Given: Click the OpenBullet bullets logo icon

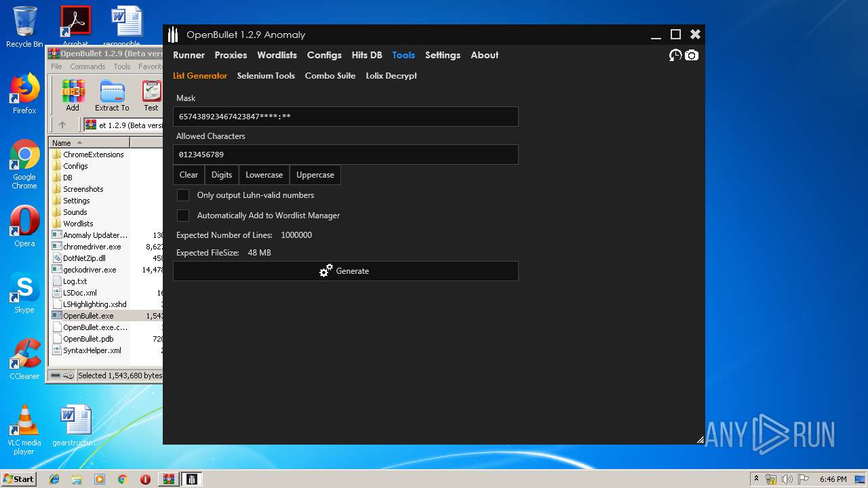Looking at the screenshot, I should click(x=174, y=35).
